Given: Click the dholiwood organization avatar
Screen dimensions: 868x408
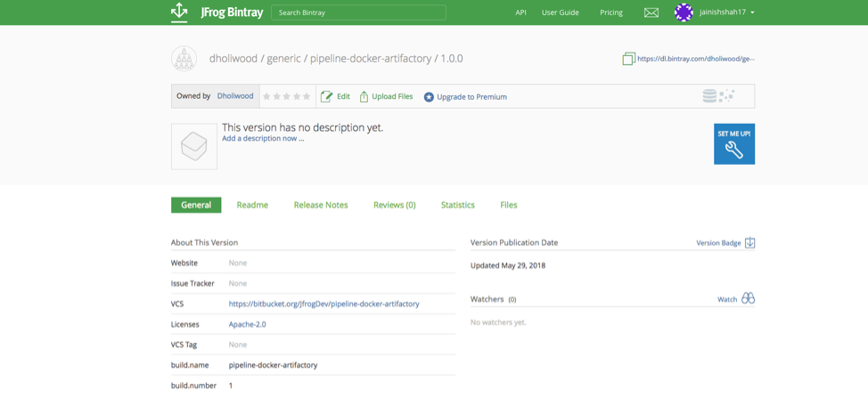Looking at the screenshot, I should [x=184, y=59].
